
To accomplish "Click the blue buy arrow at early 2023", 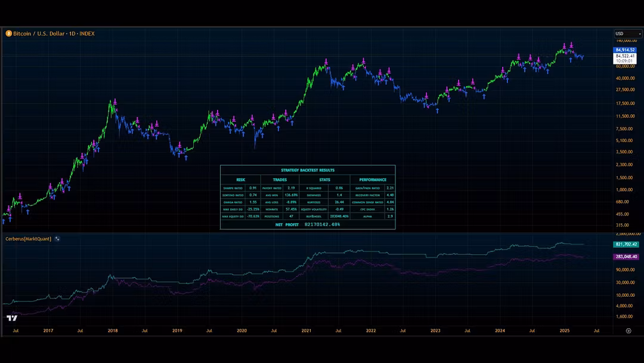I will (x=437, y=110).
